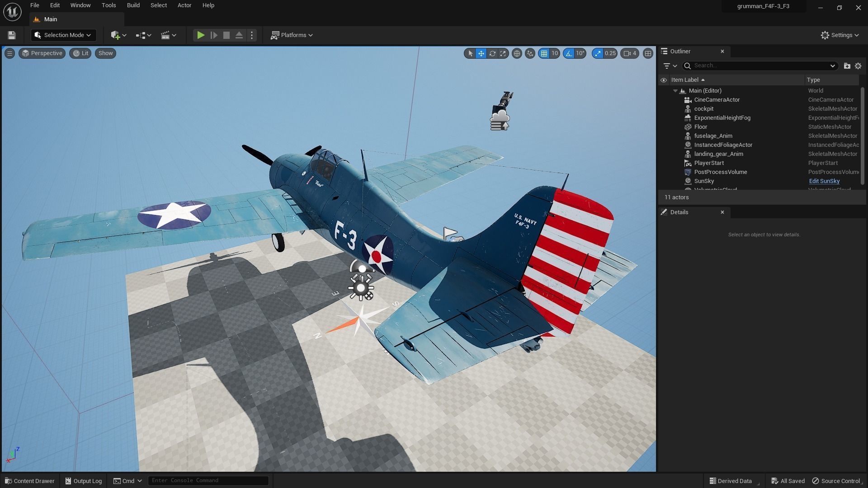Image resolution: width=868 pixels, height=488 pixels.
Task: Open the viewport Show flags menu
Action: [x=105, y=53]
